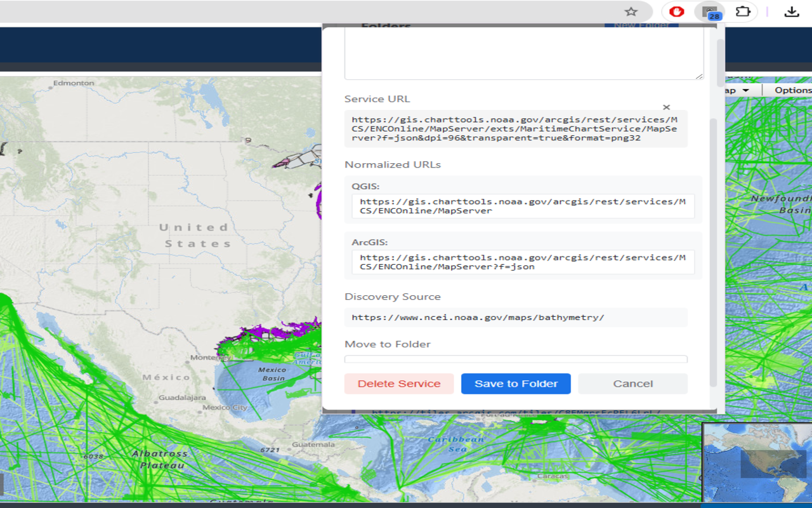812x508 pixels.
Task: Open the browser Extensions puzzle menu
Action: click(742, 11)
